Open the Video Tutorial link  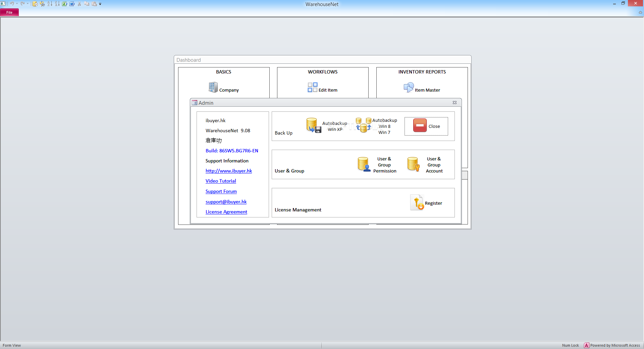click(221, 181)
